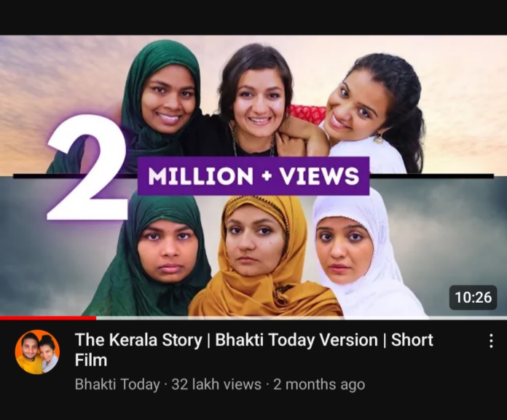Open the three-dot more options menu
Viewport: 507px width, 420px height.
tap(491, 341)
